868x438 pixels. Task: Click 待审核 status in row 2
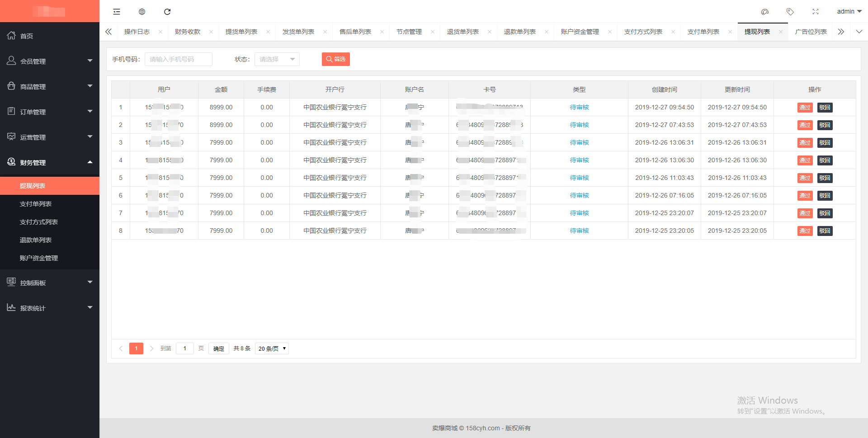[x=579, y=125]
